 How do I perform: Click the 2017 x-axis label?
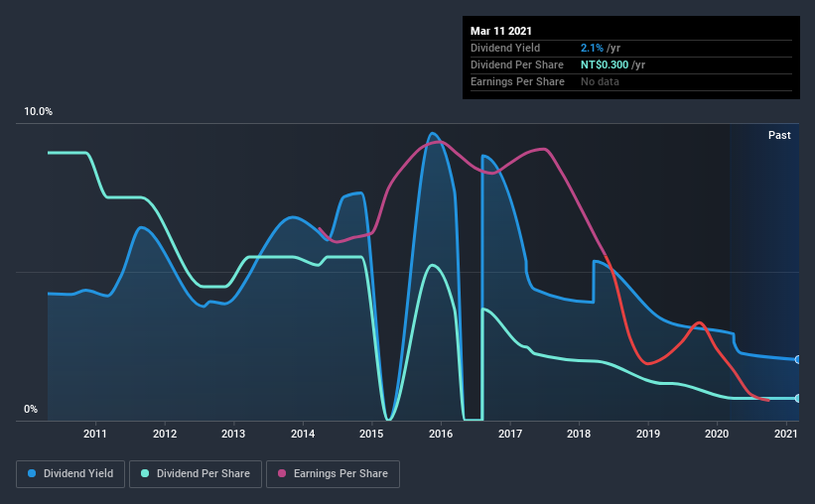tap(510, 434)
